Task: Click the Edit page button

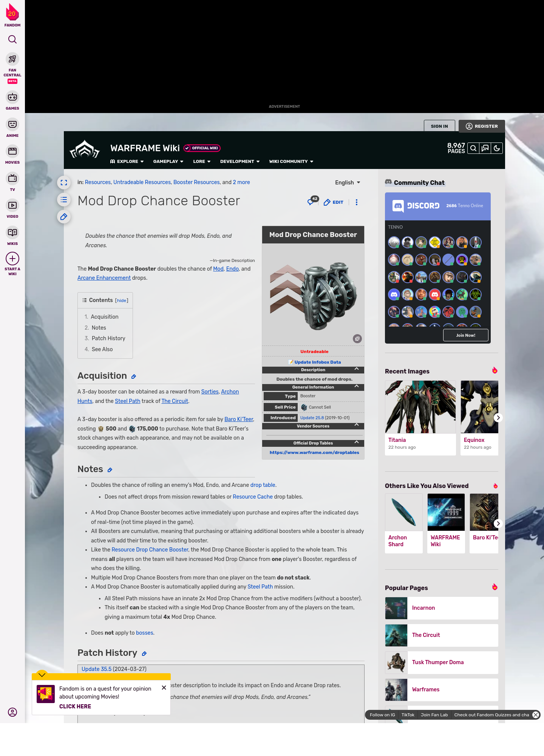Action: tap(334, 202)
